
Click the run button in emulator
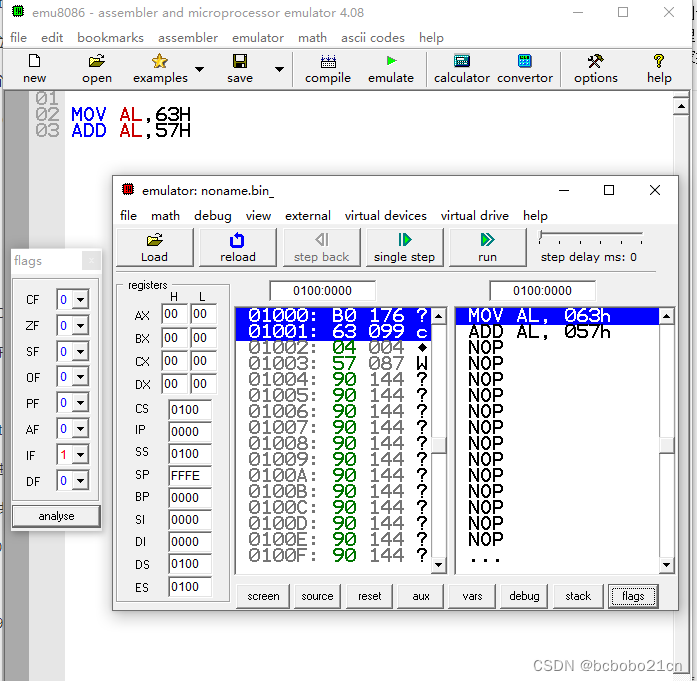(488, 248)
